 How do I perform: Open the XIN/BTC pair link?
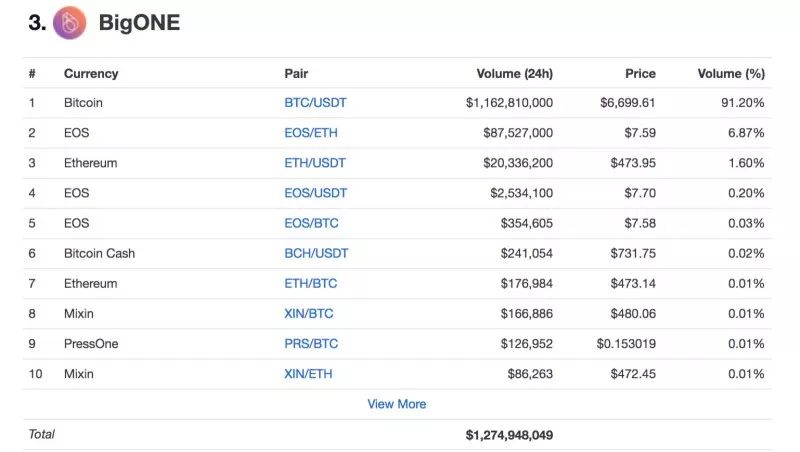[309, 313]
